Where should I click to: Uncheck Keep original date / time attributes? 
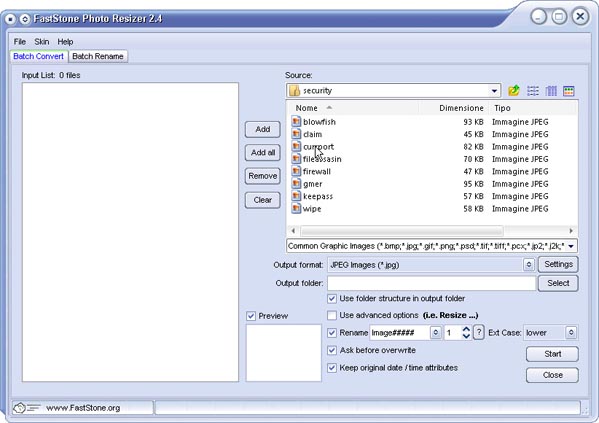[x=332, y=368]
